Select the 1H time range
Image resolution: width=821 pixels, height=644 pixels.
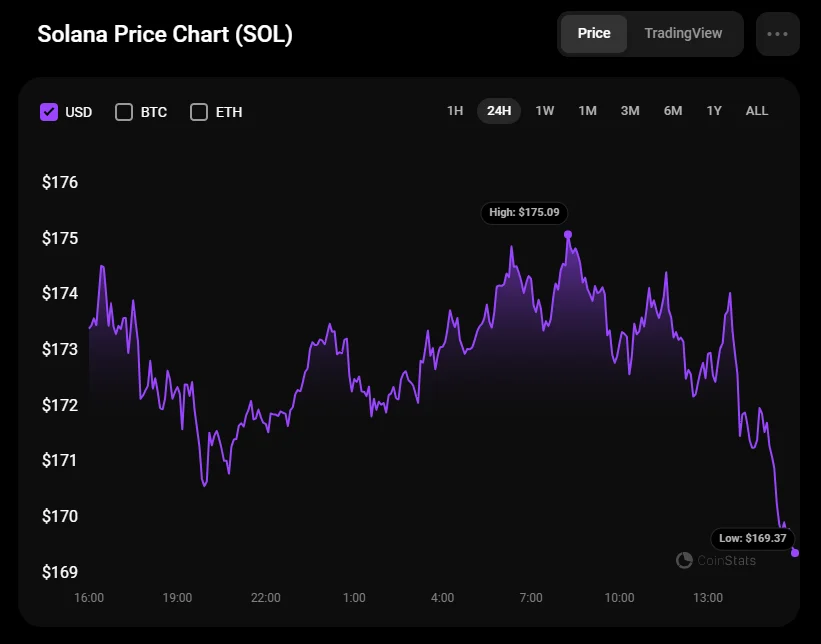click(455, 111)
